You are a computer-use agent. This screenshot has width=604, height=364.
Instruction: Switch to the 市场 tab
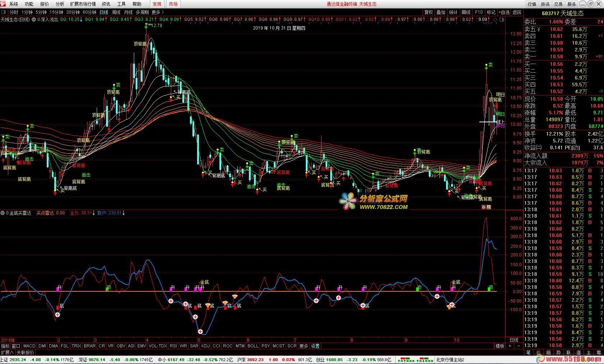click(173, 4)
